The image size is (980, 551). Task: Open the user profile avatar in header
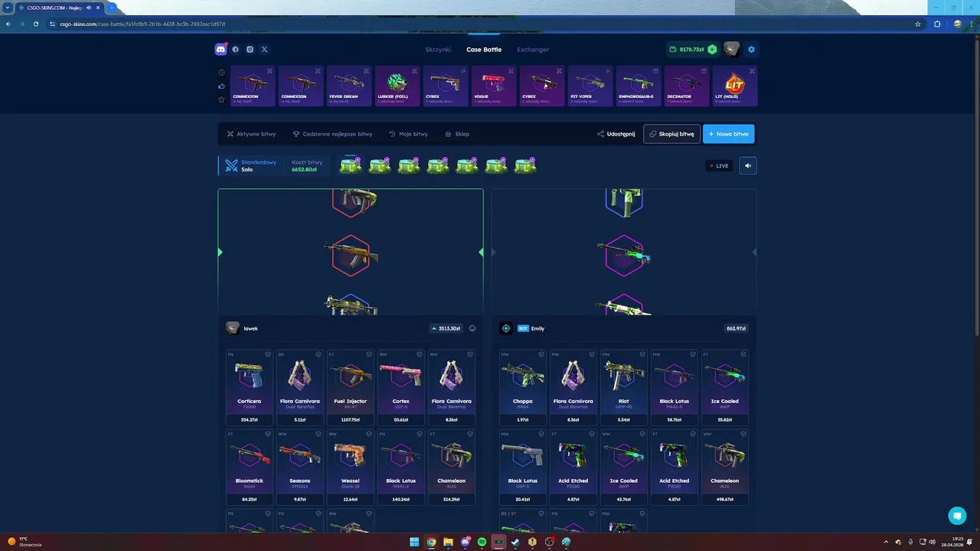tap(731, 49)
